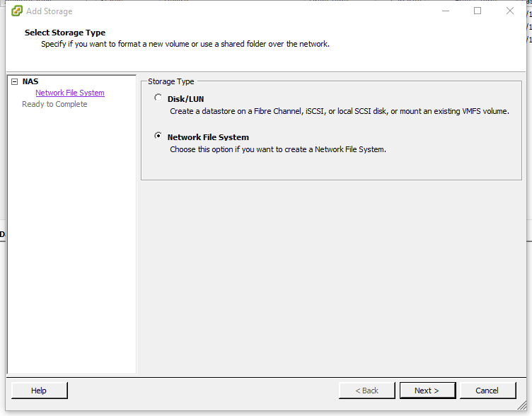The height and width of the screenshot is (416, 532).
Task: Click the bold Disk/LUN option label
Action: pos(185,99)
